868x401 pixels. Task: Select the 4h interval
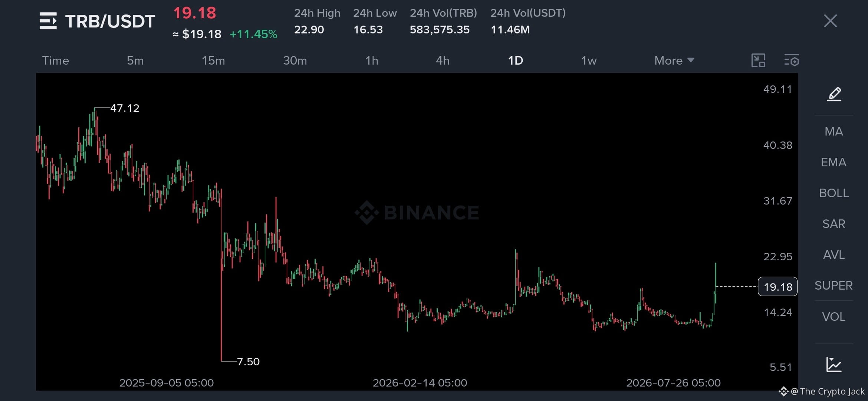(443, 61)
